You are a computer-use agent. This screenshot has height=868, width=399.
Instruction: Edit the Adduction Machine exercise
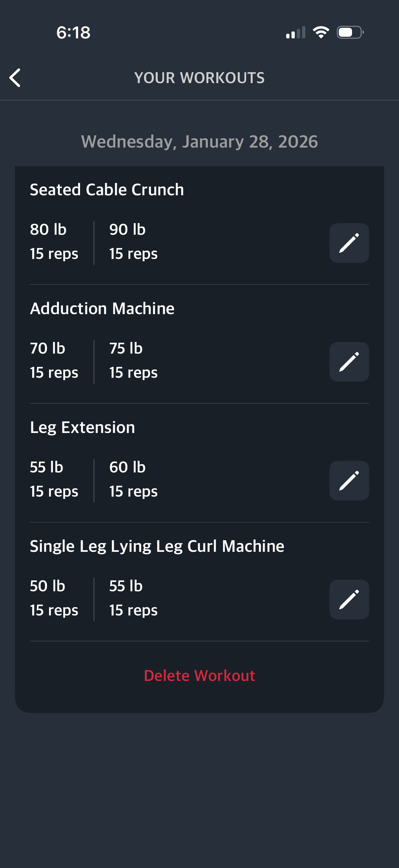coord(349,362)
